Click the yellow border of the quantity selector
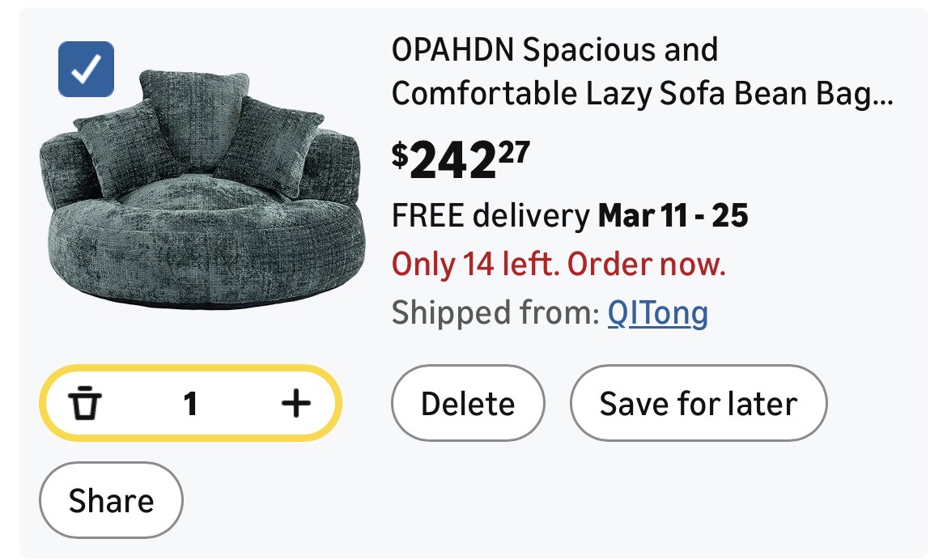This screenshot has height=560, width=947. (190, 369)
